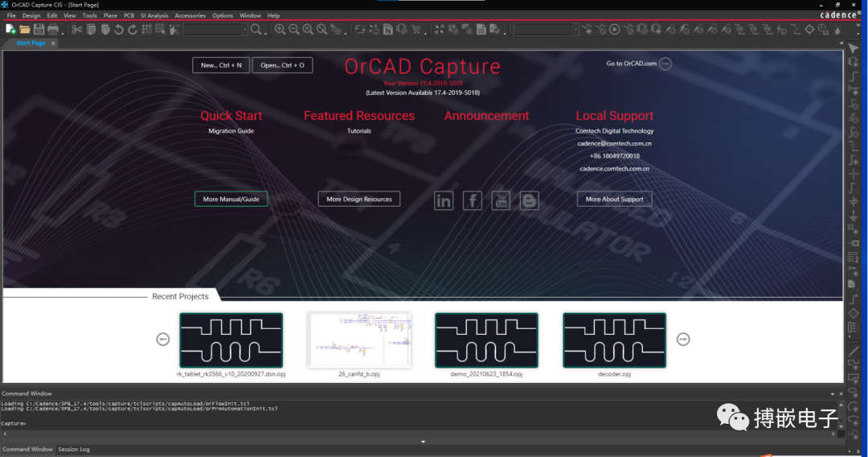The width and height of the screenshot is (868, 457).
Task: Open the Tutorials link
Action: [358, 131]
